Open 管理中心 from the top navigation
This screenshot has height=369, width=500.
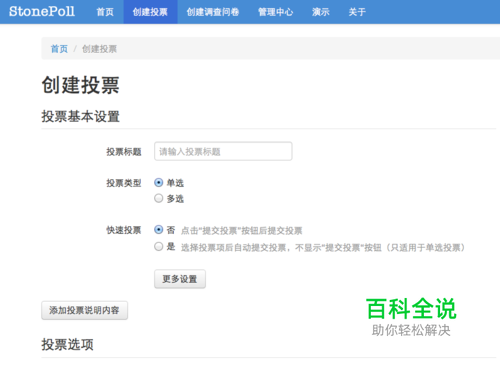[x=276, y=12]
